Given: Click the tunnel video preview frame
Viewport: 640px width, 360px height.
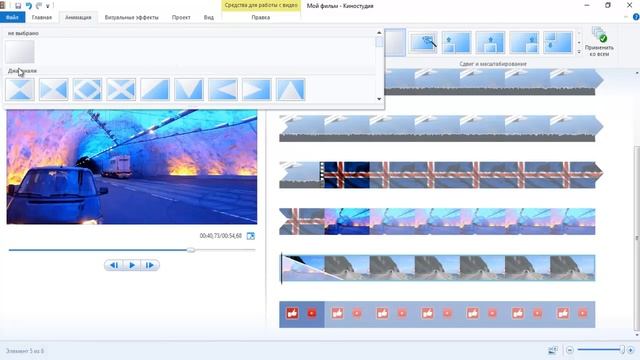Looking at the screenshot, I should [x=132, y=167].
